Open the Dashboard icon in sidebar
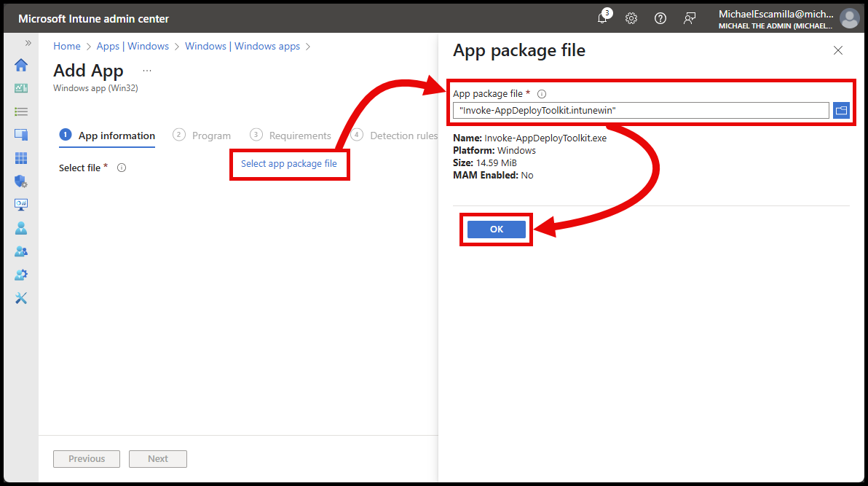The height and width of the screenshot is (486, 868). tap(21, 88)
